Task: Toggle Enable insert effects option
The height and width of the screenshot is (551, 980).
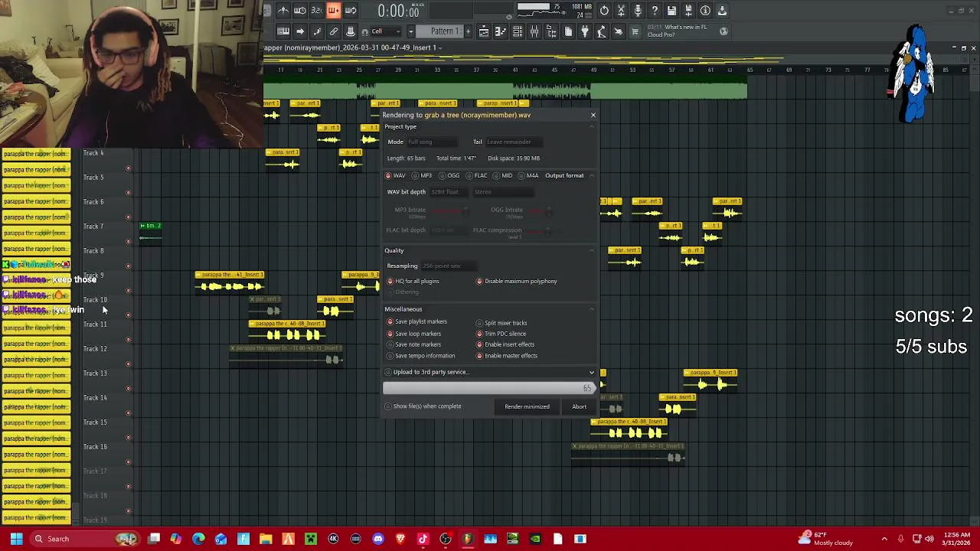Action: 505,344
